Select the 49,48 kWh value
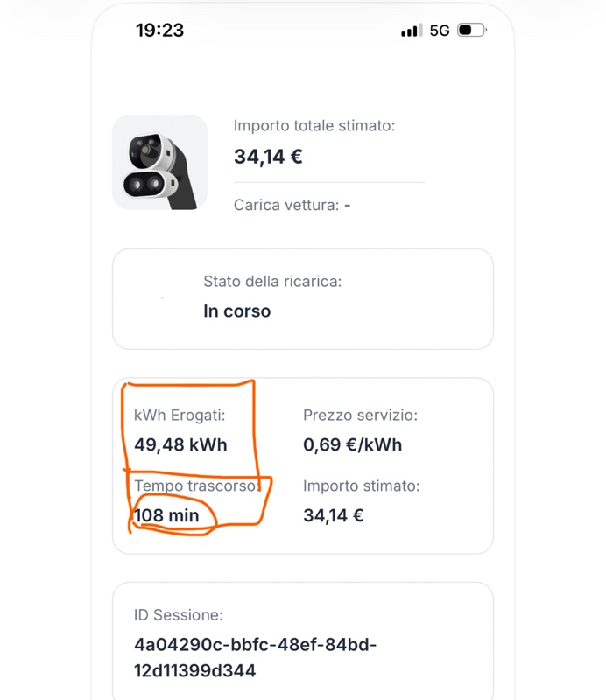 tap(180, 445)
